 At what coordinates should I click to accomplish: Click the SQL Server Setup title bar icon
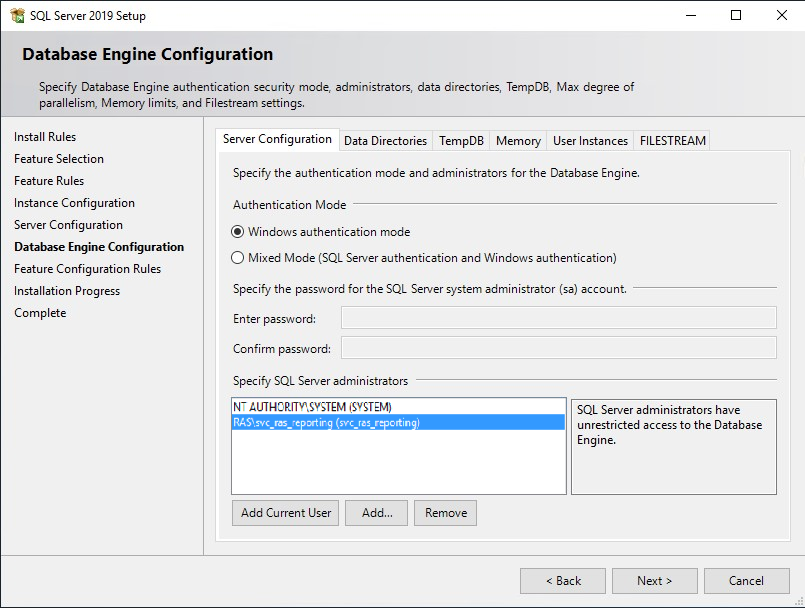coord(17,15)
